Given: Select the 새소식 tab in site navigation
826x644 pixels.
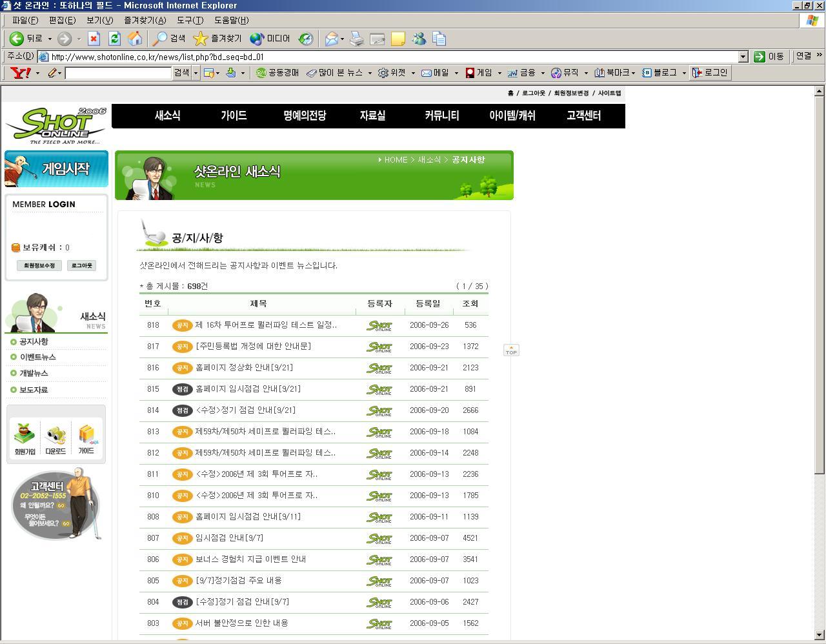Looking at the screenshot, I should [167, 116].
